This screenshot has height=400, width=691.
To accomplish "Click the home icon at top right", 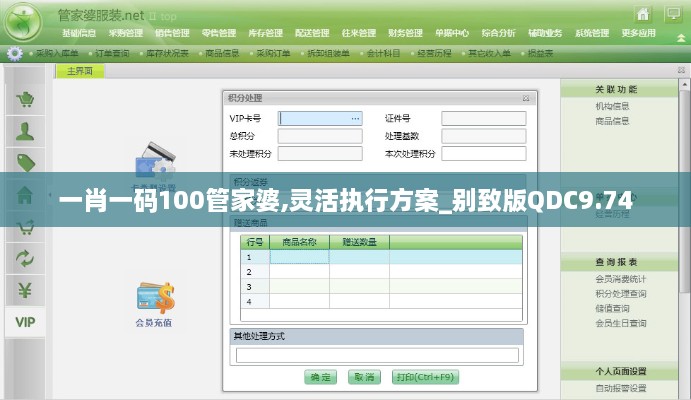I will 643,15.
